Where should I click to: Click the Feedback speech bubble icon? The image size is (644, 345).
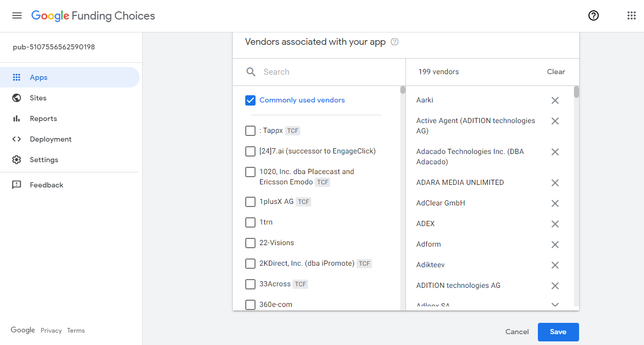click(16, 185)
